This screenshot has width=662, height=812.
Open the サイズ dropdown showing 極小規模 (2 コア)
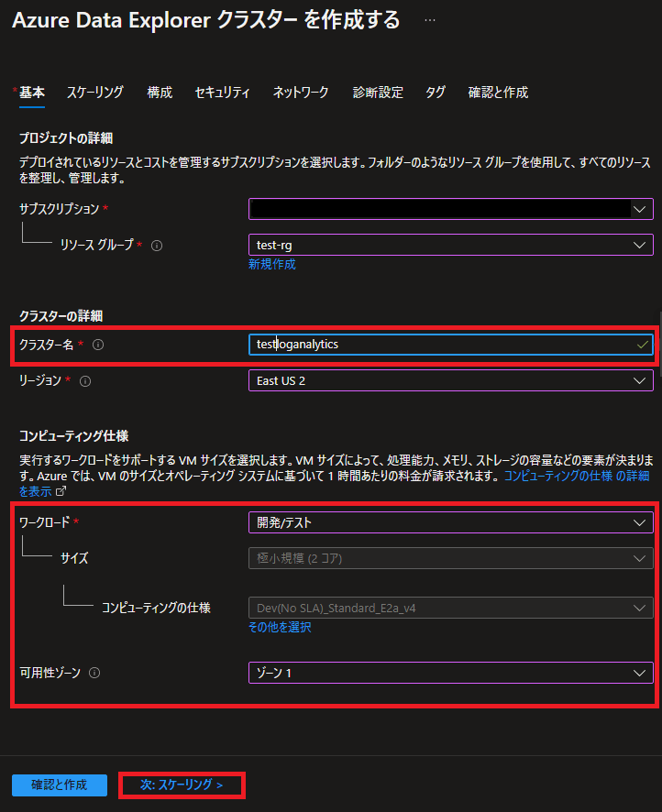[x=451, y=558]
